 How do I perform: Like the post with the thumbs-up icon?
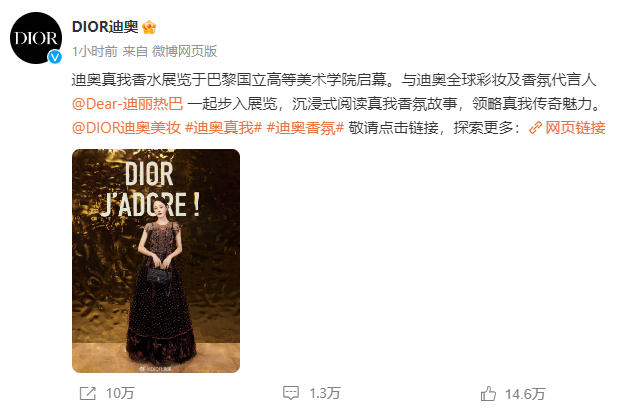488,394
